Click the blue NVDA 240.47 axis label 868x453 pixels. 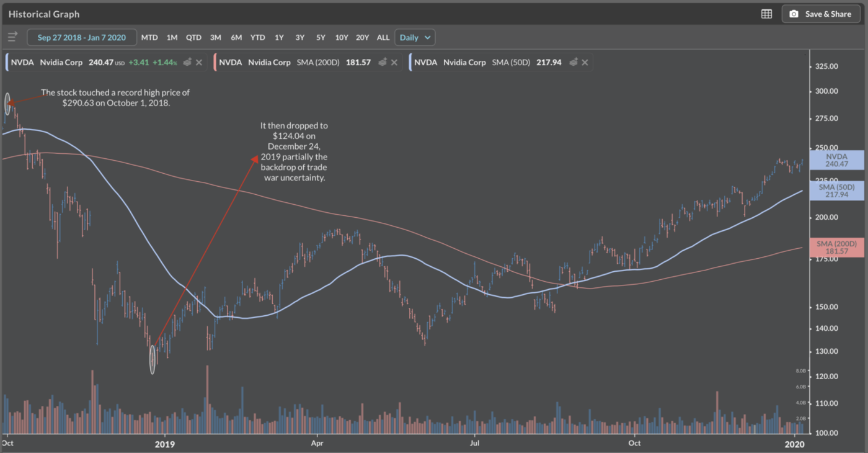point(836,161)
